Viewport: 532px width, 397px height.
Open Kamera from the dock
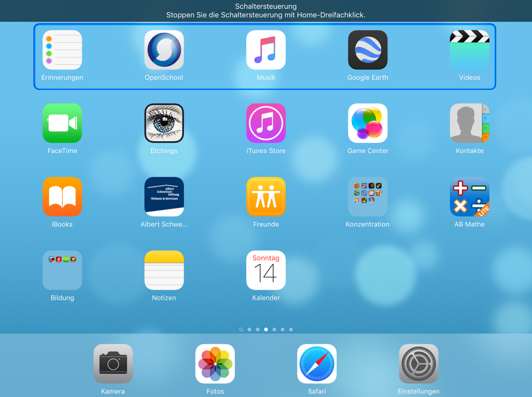pos(113,364)
